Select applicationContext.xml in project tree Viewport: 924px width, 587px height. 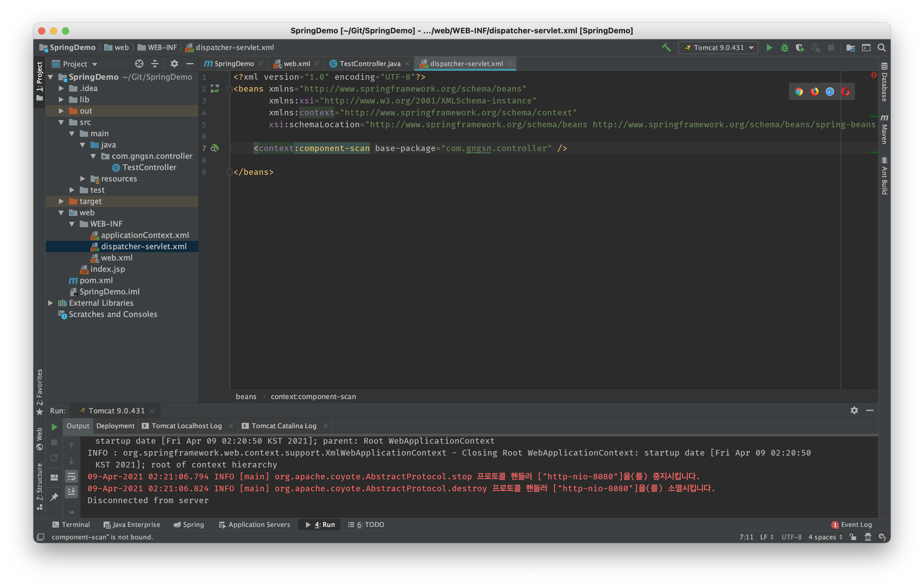pyautogui.click(x=144, y=235)
